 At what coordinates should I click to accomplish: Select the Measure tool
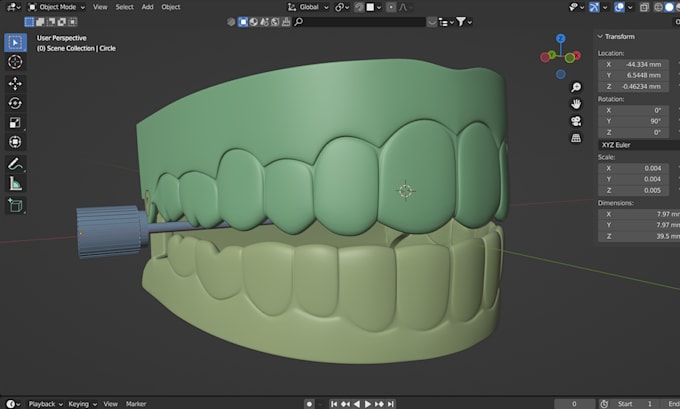tap(15, 183)
